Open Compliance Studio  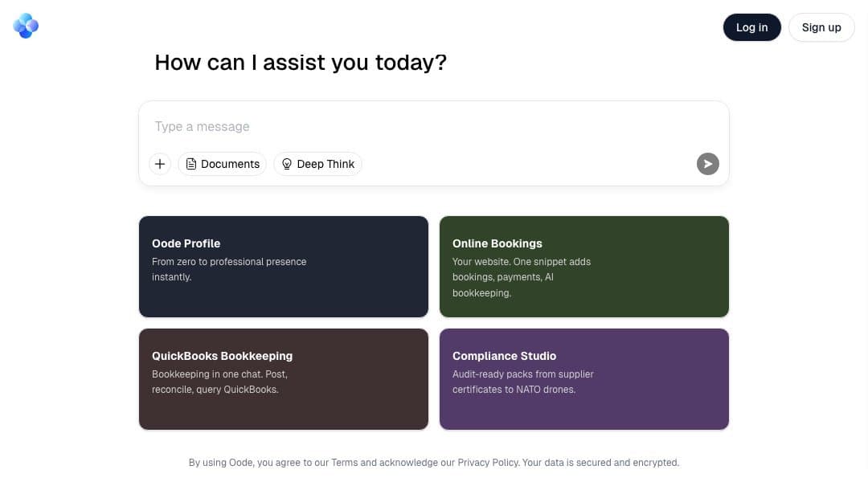coord(583,378)
